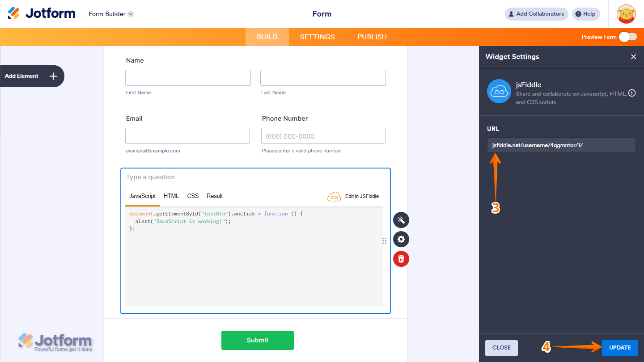The image size is (644, 362).
Task: Delete the widget using the trash icon
Action: (x=401, y=259)
